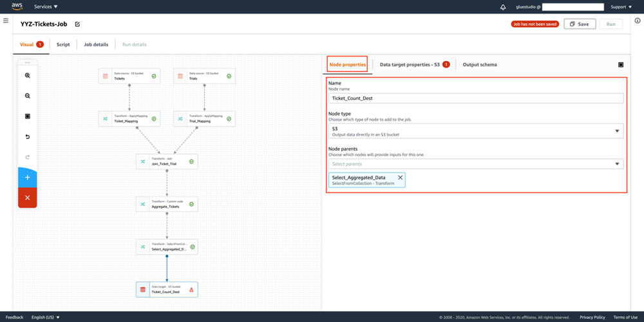Click the transform icon on Trial_Mapping node
This screenshot has width=644, height=322.
tap(180, 118)
